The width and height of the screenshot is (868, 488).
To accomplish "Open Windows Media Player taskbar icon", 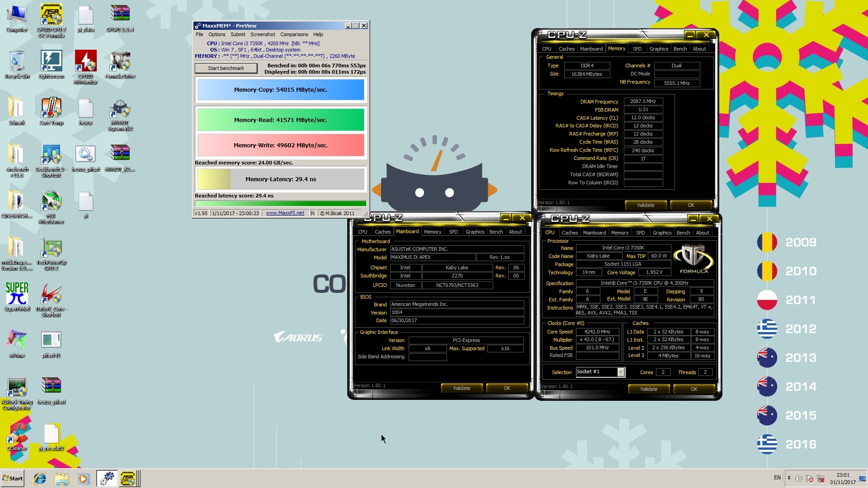I will [84, 479].
